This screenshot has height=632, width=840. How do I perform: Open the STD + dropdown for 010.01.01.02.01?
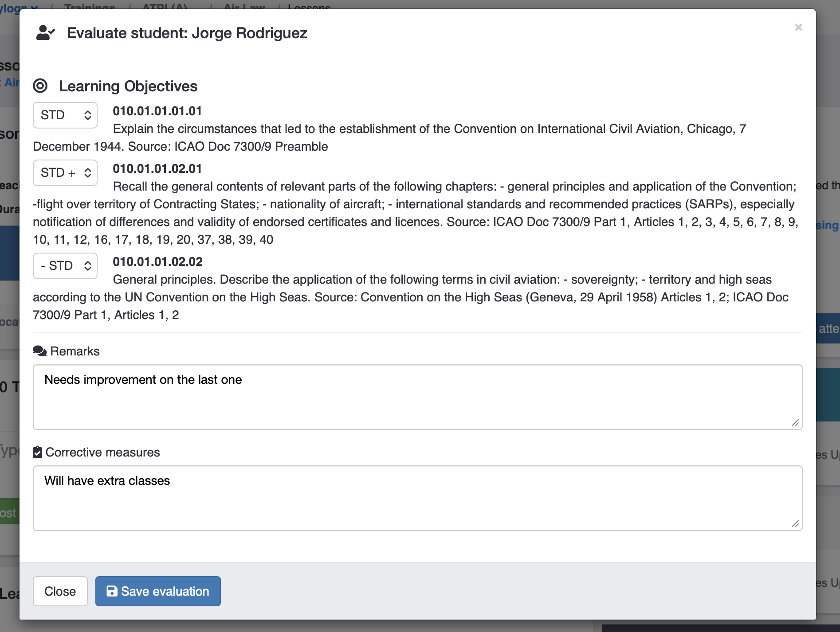65,172
